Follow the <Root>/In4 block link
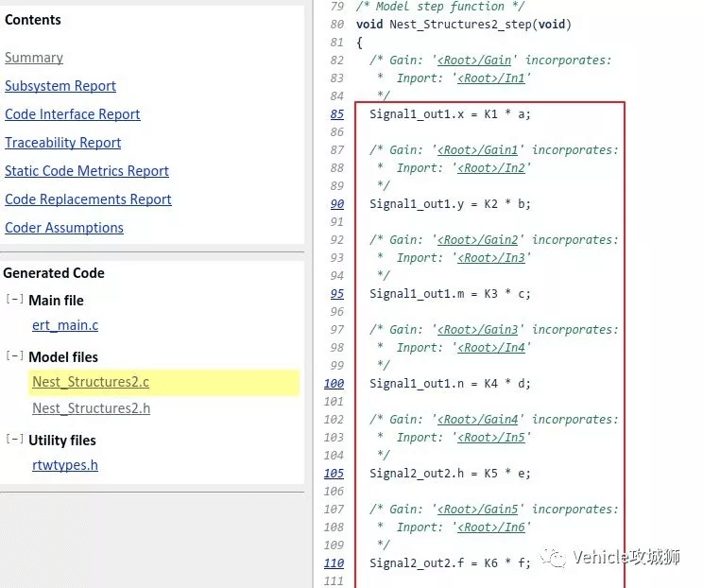 pyautogui.click(x=491, y=347)
